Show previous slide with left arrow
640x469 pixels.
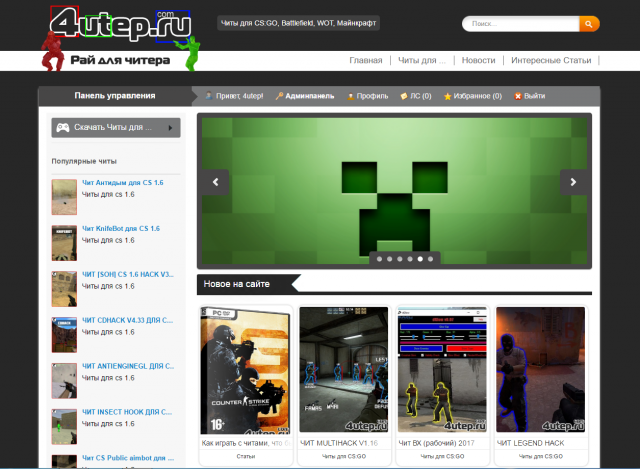(216, 182)
